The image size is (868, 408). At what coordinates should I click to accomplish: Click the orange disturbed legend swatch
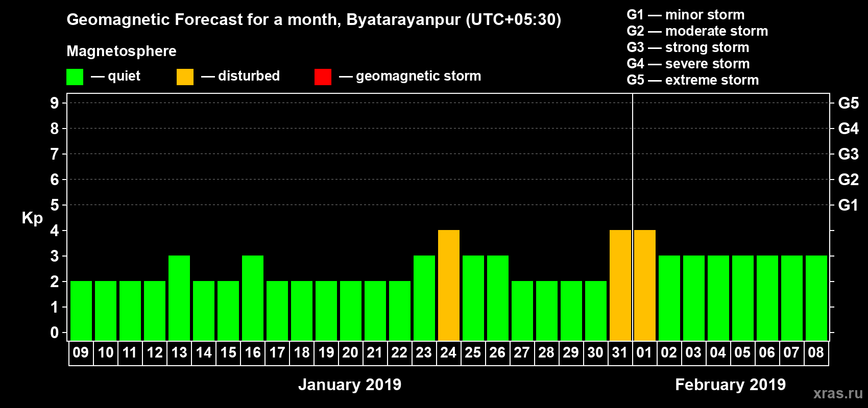point(185,77)
